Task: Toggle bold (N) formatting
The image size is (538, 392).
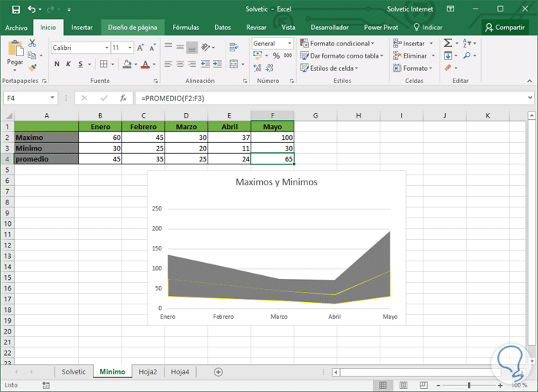Action: tap(58, 64)
